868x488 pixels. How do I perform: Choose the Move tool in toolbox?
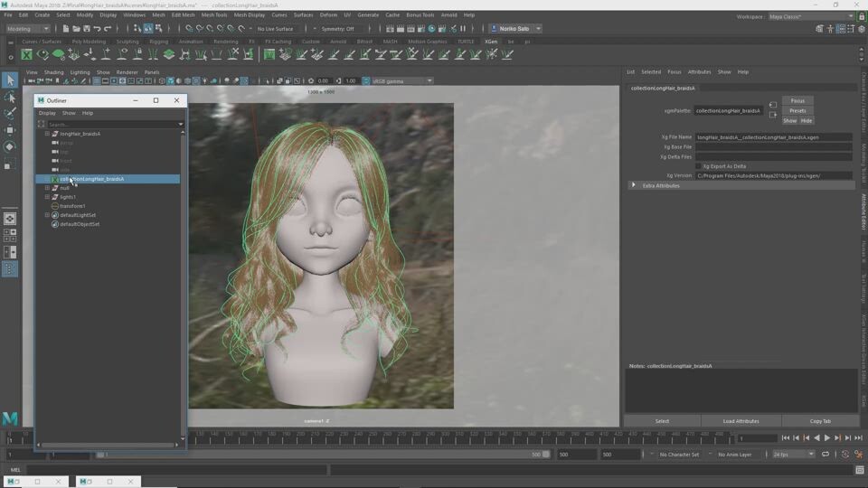[x=10, y=130]
